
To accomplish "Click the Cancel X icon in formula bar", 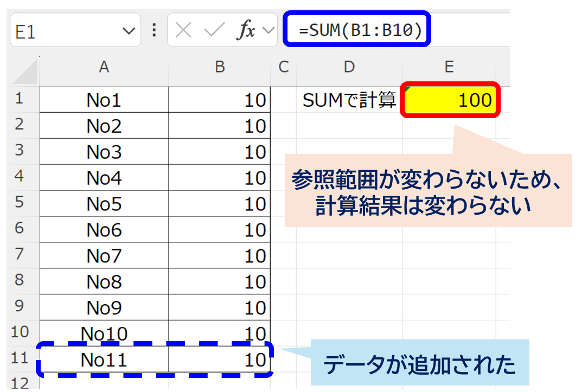I will pyautogui.click(x=184, y=31).
